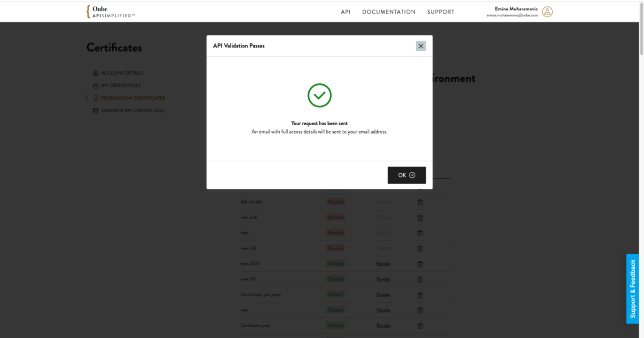Screen dimensions: 644x338
Task: Delete the new_123 certificate
Action: click(420, 248)
